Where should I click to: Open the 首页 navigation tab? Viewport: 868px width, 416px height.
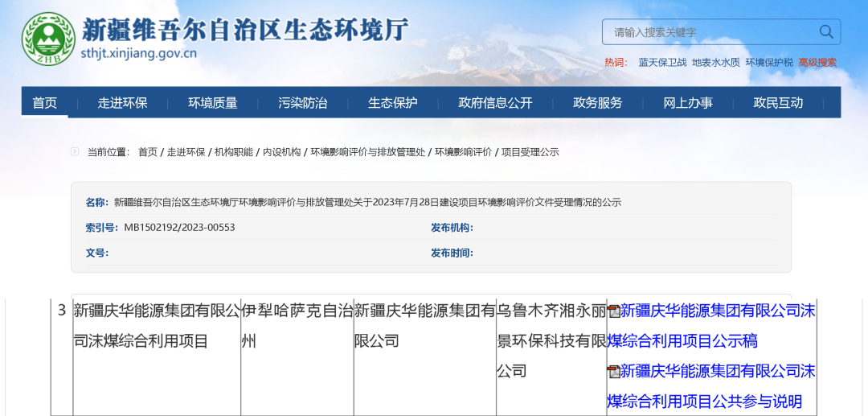pyautogui.click(x=45, y=103)
